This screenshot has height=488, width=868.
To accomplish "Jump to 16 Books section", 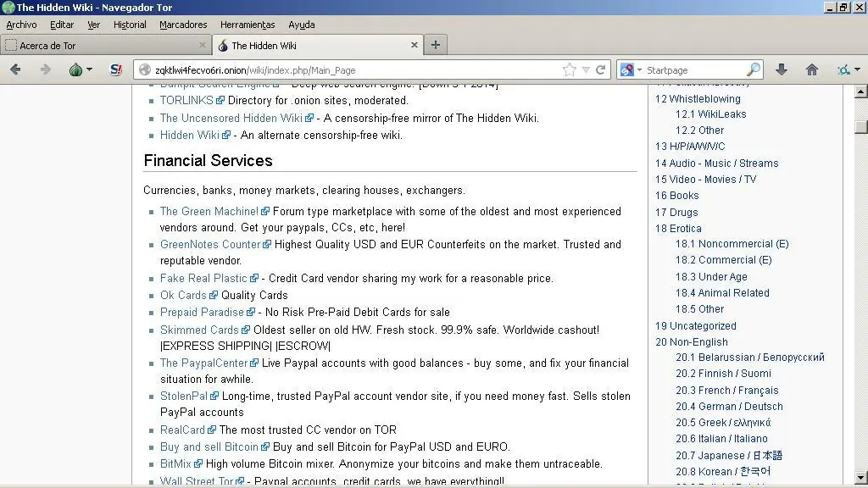I will [x=677, y=196].
